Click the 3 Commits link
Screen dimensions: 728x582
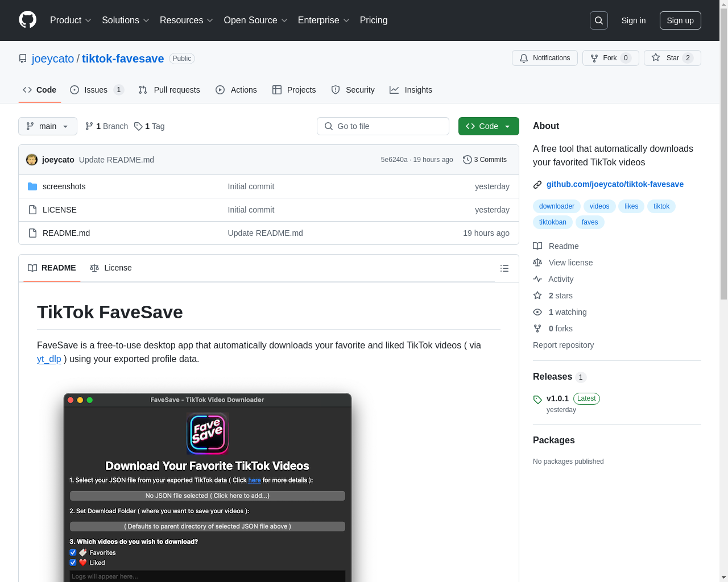point(485,160)
